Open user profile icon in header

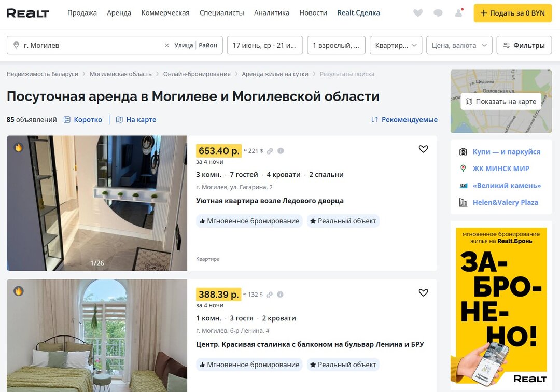458,13
